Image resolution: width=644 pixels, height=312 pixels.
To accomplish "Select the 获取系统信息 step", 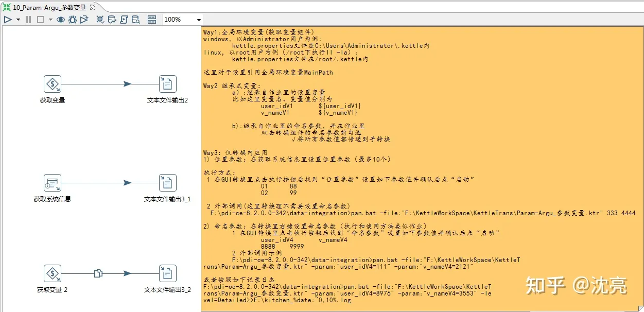I will (x=53, y=182).
